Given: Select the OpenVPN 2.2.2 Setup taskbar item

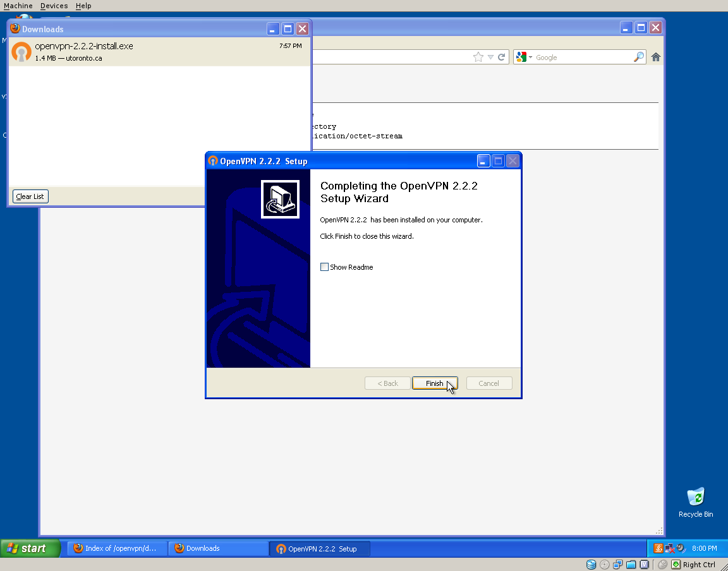Looking at the screenshot, I should [x=320, y=549].
